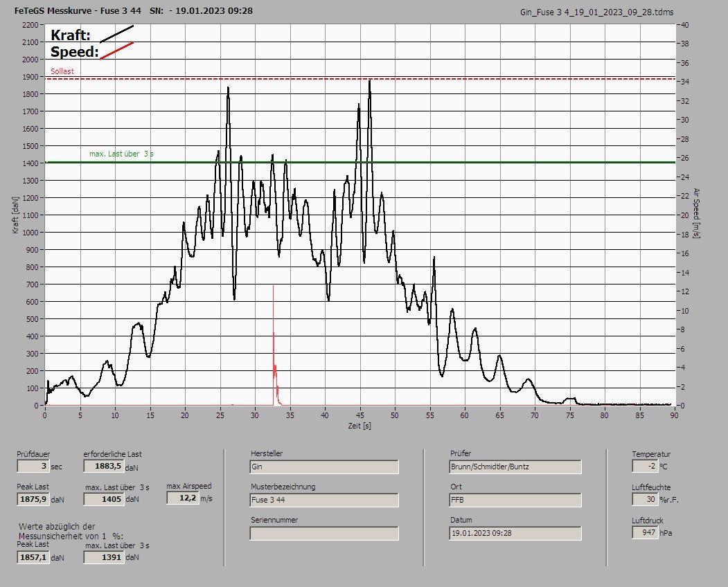Click the 'hPa' unit beside Luftdruck
This screenshot has height=587, width=728.
pyautogui.click(x=666, y=533)
